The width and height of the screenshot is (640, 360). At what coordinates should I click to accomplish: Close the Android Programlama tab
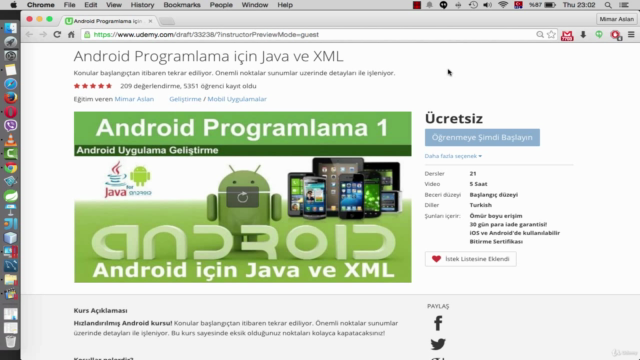150,21
